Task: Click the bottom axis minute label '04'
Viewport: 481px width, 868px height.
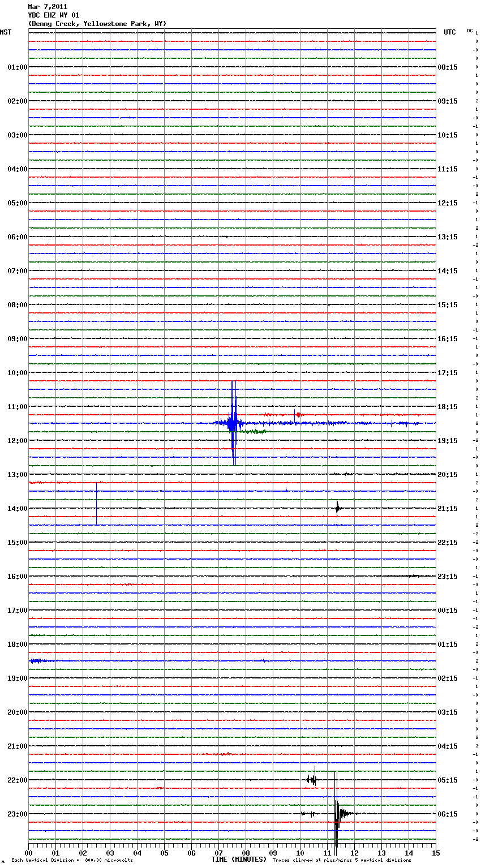Action: click(x=137, y=853)
